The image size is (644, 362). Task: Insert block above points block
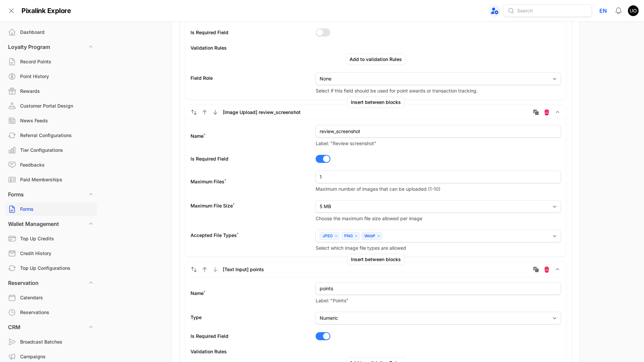click(x=376, y=259)
